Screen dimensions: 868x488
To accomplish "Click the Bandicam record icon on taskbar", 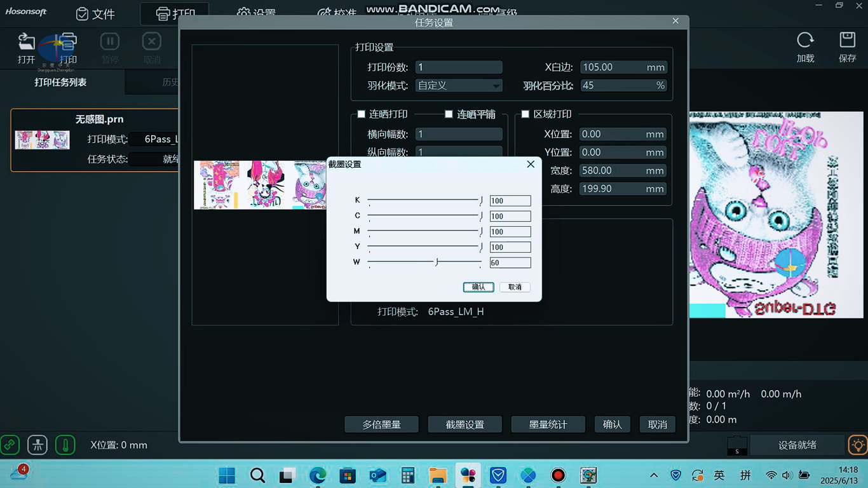I will pos(559,475).
